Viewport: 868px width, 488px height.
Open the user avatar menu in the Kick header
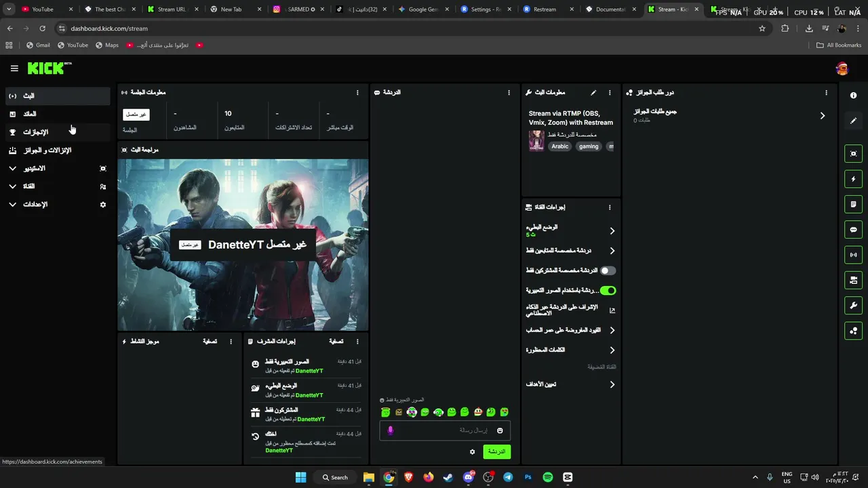[842, 68]
